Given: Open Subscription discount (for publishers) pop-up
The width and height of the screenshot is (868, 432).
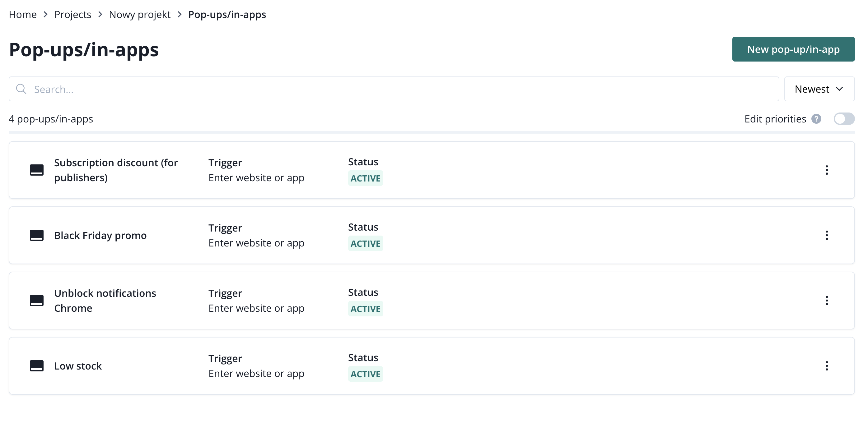Looking at the screenshot, I should 115,170.
